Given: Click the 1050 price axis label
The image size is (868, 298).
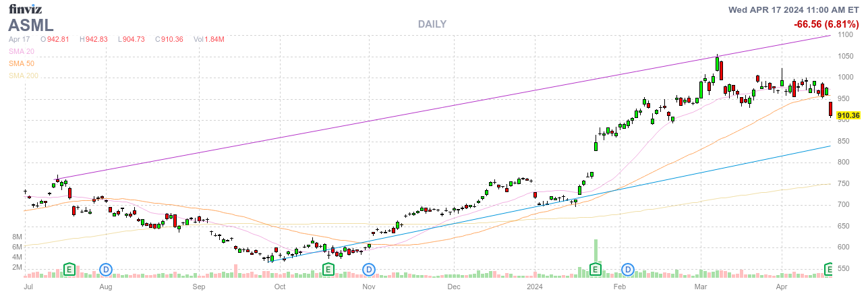Looking at the screenshot, I should click(846, 57).
